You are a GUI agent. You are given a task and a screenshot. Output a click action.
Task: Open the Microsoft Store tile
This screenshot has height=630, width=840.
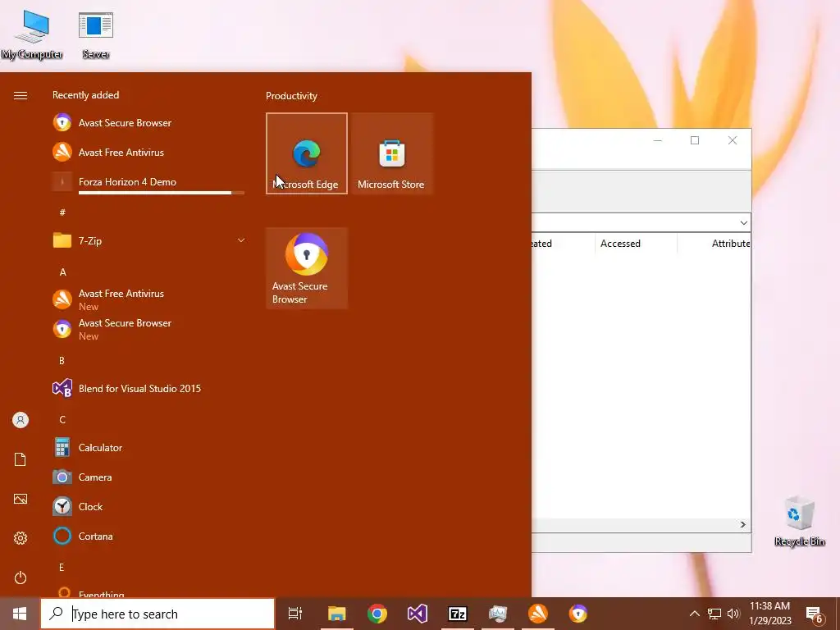point(391,153)
